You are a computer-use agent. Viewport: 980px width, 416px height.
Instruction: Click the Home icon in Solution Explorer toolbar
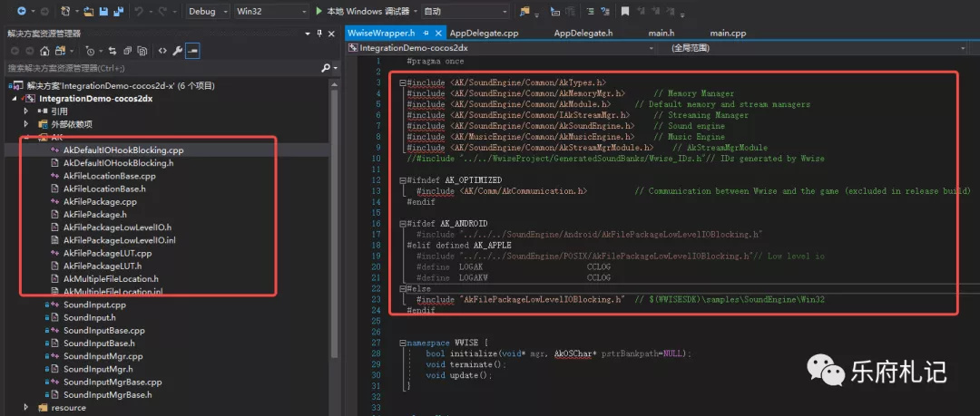point(45,52)
